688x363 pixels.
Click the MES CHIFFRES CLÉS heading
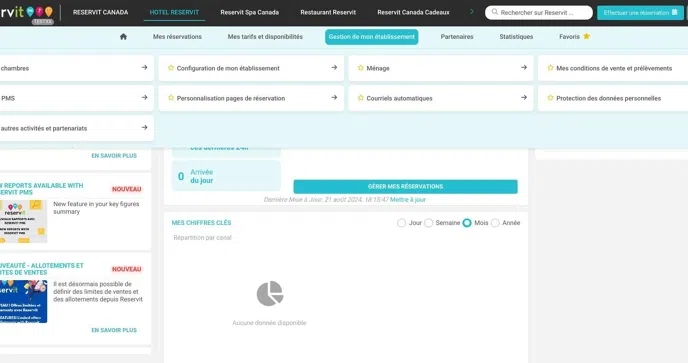[x=201, y=223]
